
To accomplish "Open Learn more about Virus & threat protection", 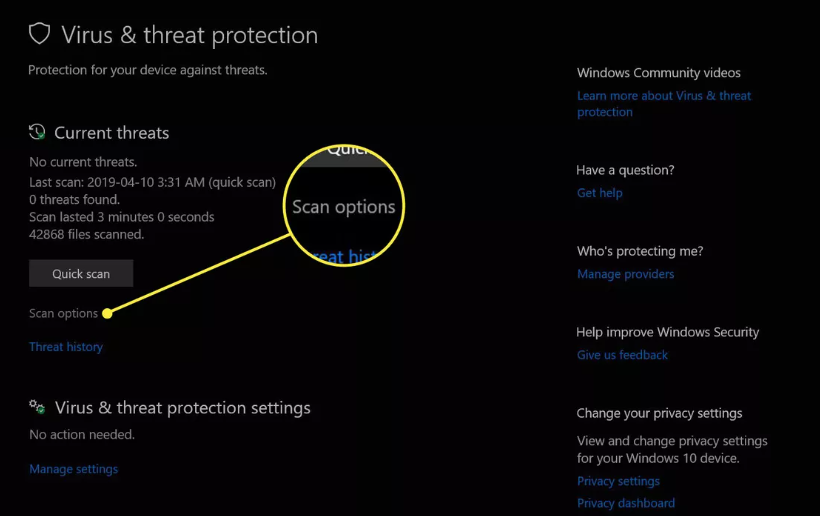I will pyautogui.click(x=664, y=104).
